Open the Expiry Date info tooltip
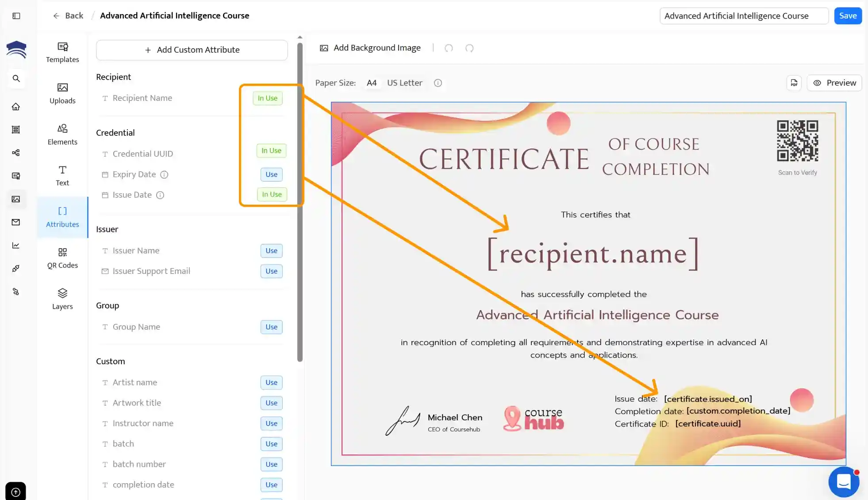 tap(164, 174)
